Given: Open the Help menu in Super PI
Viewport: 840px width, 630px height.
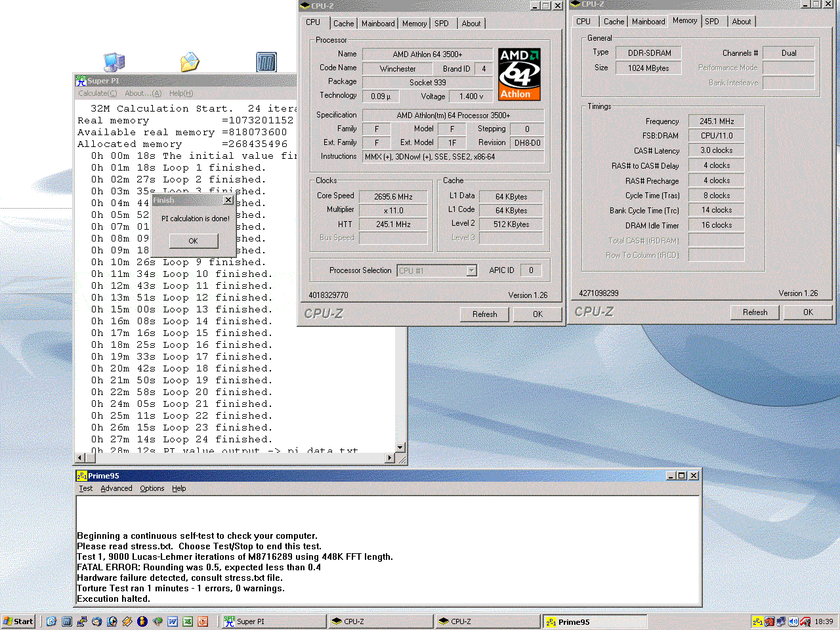Looking at the screenshot, I should pyautogui.click(x=181, y=93).
